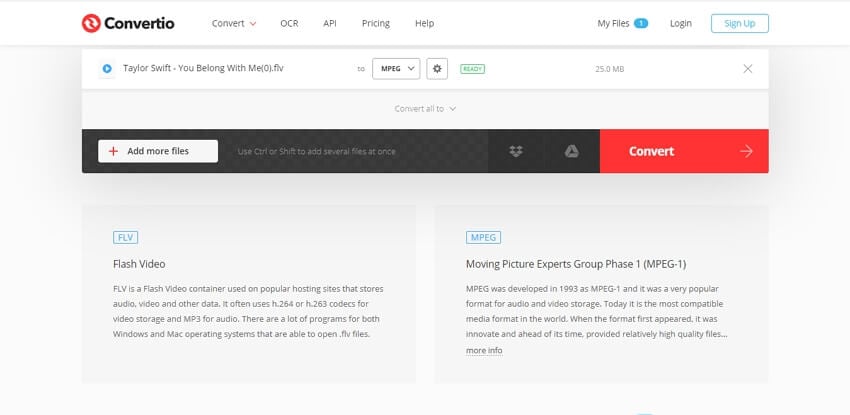Click the blue play icon beside the file name
The height and width of the screenshot is (415, 850).
[x=107, y=69]
